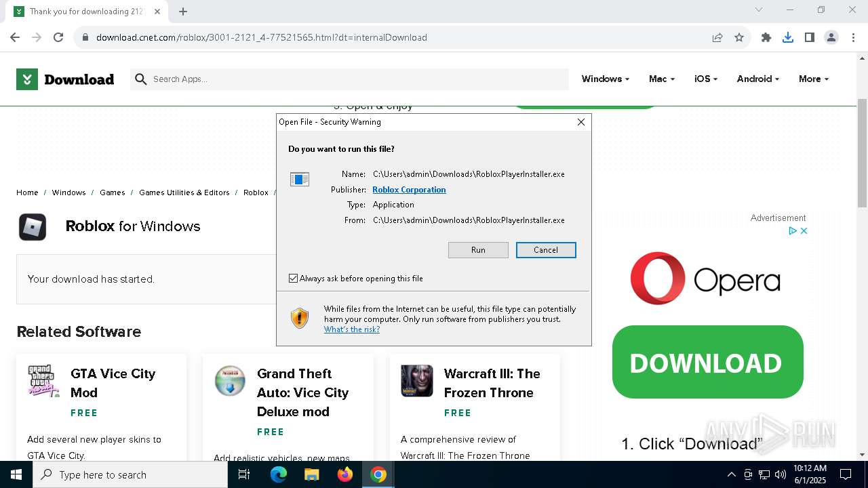Viewport: 868px width, 488px height.
Task: Click Games Utilities & Editors breadcrumb
Action: click(x=184, y=192)
